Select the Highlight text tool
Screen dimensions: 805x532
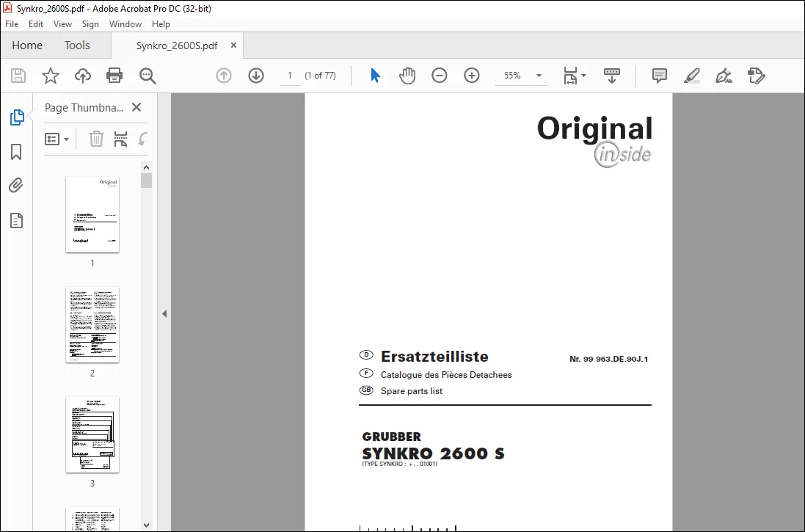click(x=691, y=76)
